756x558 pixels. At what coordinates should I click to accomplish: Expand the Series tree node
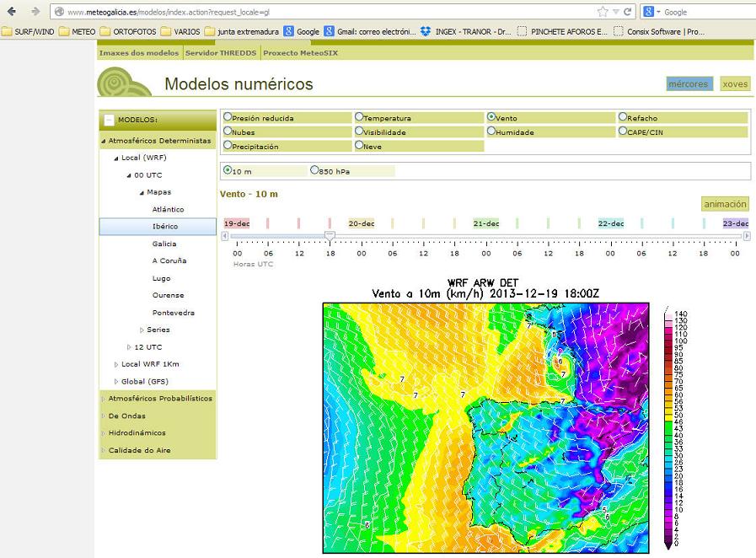tap(142, 330)
